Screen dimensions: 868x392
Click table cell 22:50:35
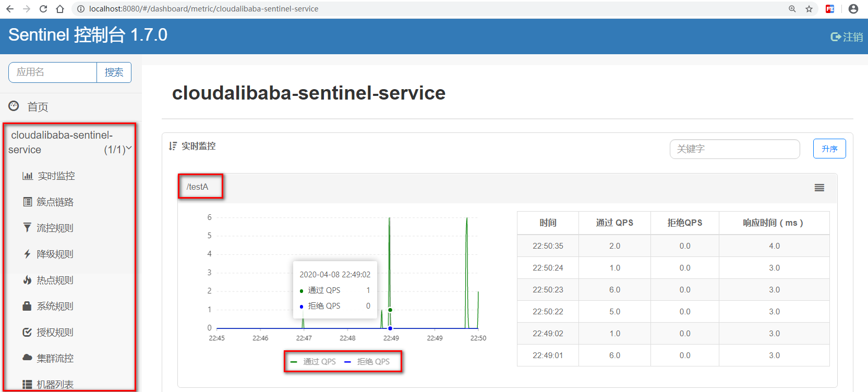[548, 246]
